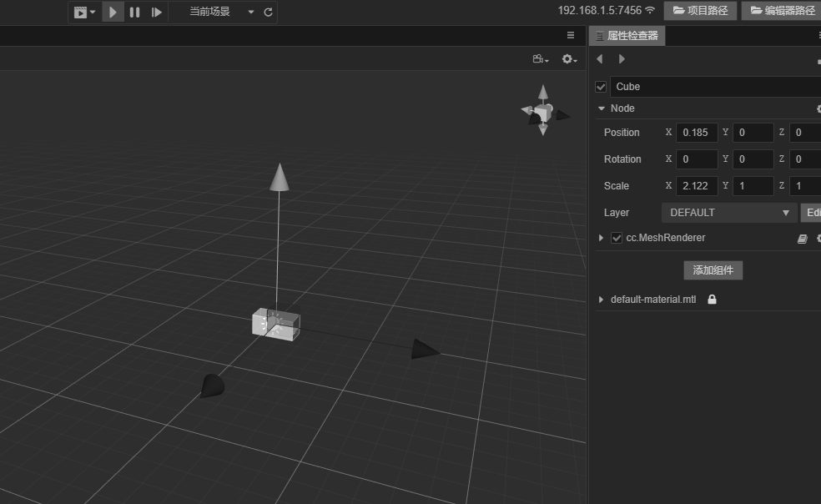Viewport: 821px width, 504px height.
Task: Click the Add Component button
Action: [x=713, y=270]
